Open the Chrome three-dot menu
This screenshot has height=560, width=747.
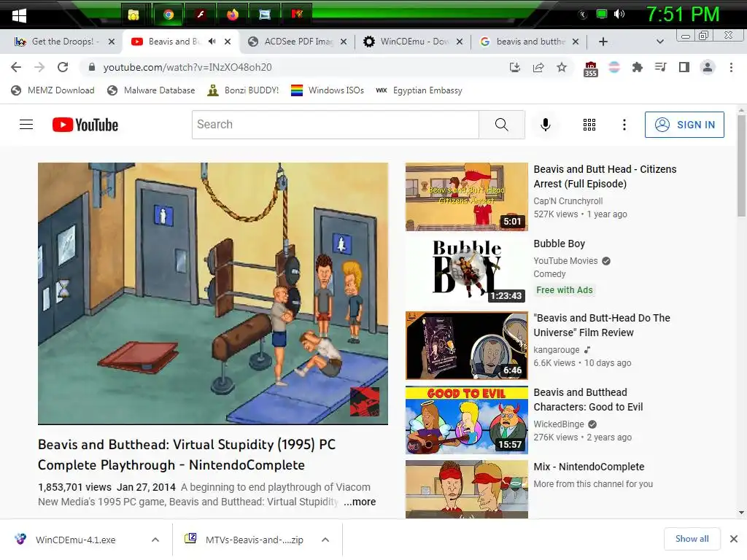click(731, 68)
